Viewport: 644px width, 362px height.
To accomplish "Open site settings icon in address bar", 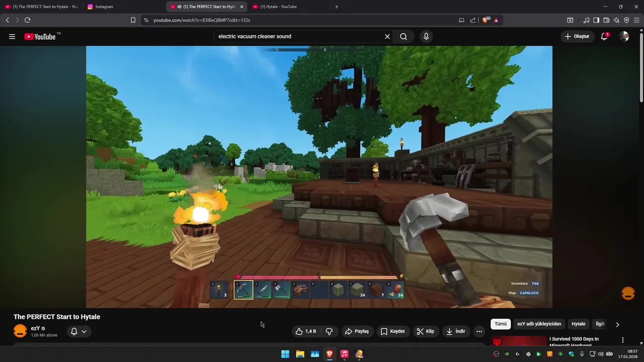I will pyautogui.click(x=146, y=20).
